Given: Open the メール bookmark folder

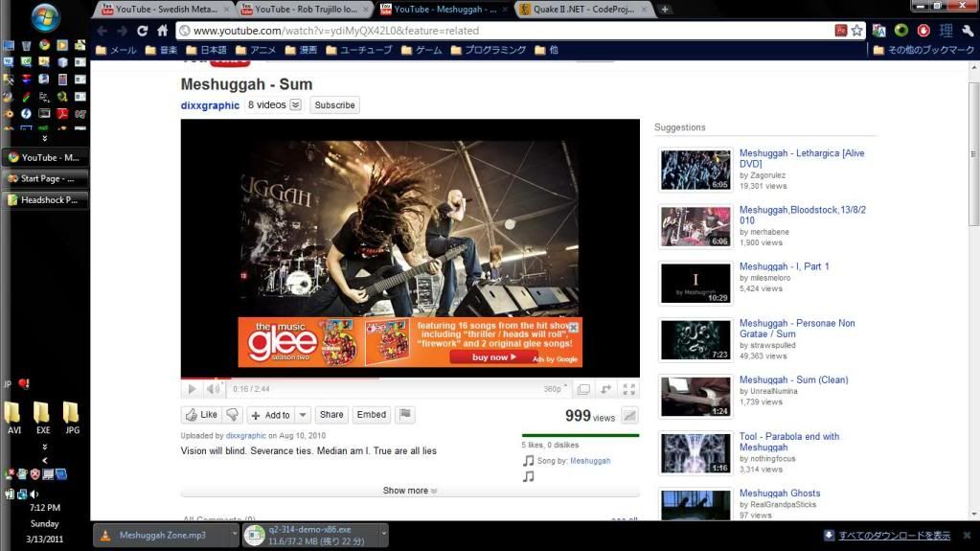Looking at the screenshot, I should pos(116,50).
